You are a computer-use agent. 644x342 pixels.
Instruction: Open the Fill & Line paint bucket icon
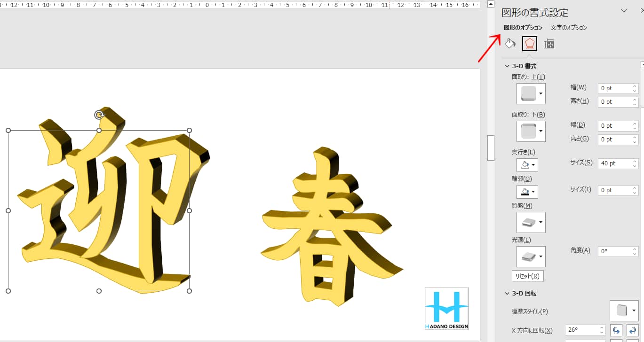510,44
